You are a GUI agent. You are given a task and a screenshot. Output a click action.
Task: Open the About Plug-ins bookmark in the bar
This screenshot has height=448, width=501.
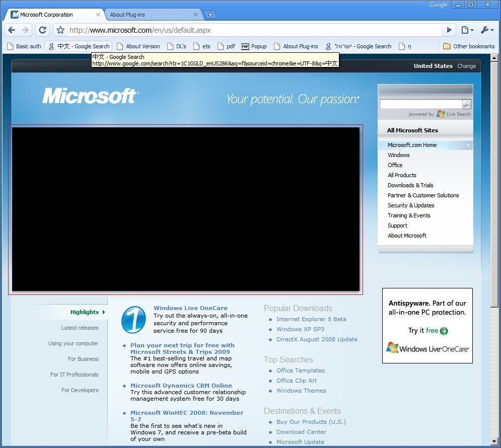point(296,46)
